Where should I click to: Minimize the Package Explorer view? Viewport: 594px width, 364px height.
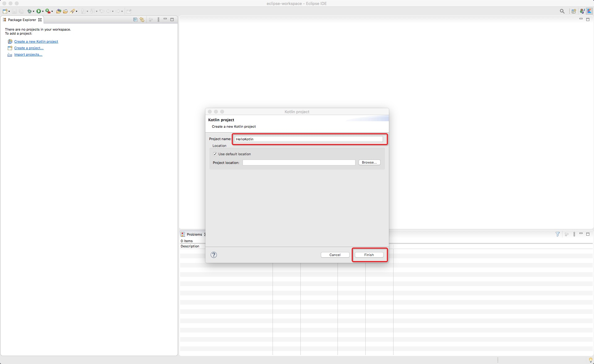pyautogui.click(x=165, y=19)
